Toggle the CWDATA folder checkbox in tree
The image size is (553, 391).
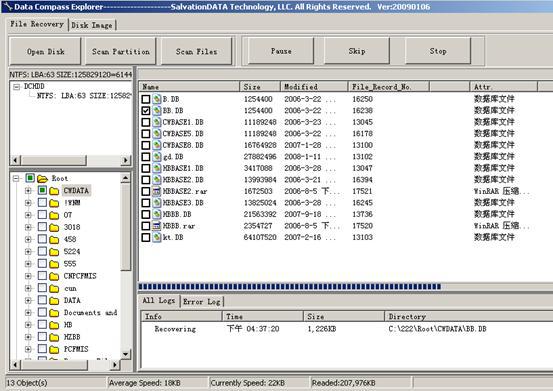[x=42, y=190]
